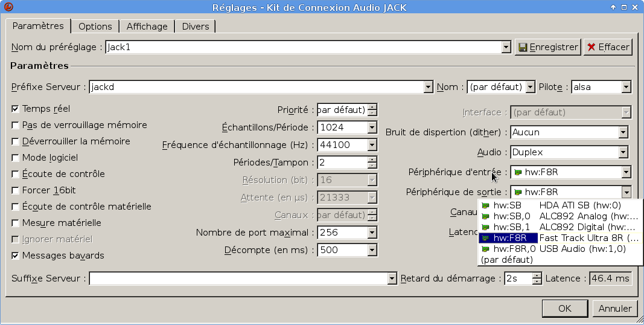Viewport: 644px width, 325px height.
Task: Enable Mode logiciel checkbox
Action: (x=15, y=158)
